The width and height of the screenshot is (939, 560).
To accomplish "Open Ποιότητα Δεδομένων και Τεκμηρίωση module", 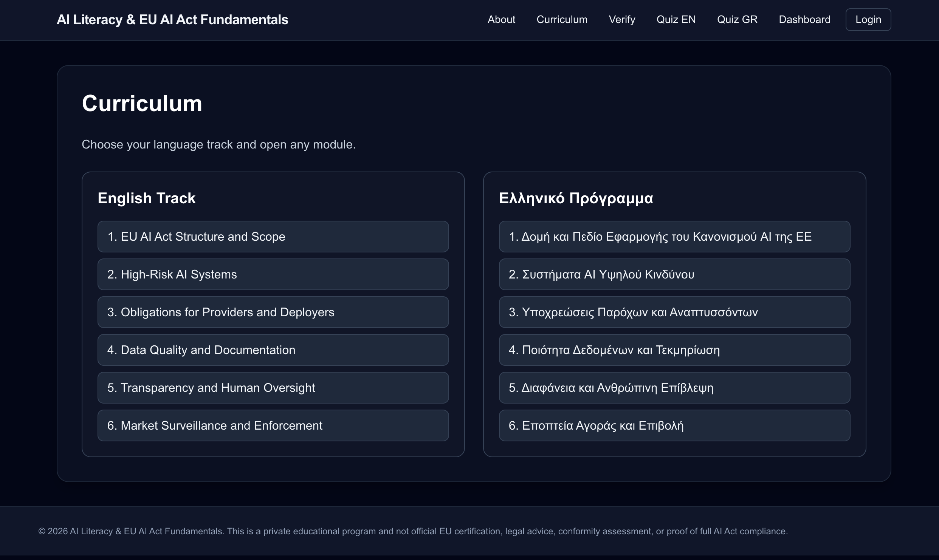I will (675, 350).
